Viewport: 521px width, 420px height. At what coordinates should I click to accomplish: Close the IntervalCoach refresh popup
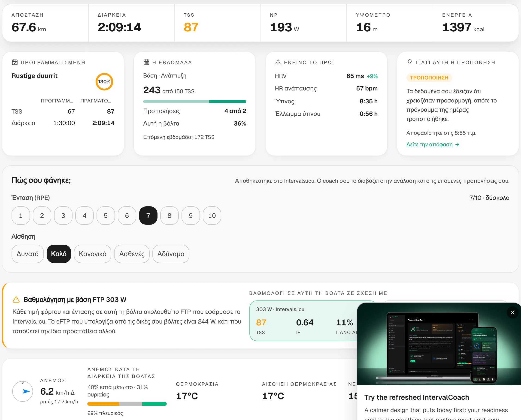[512, 312]
